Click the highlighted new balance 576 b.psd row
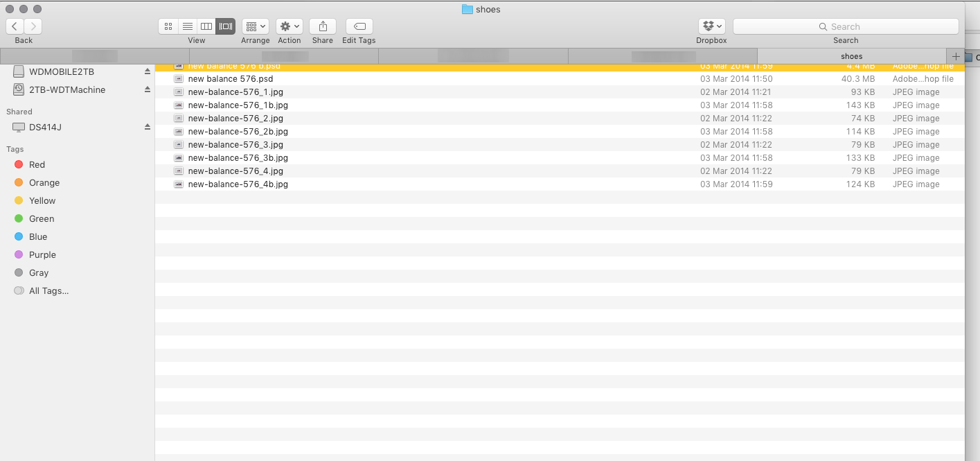 (560, 67)
